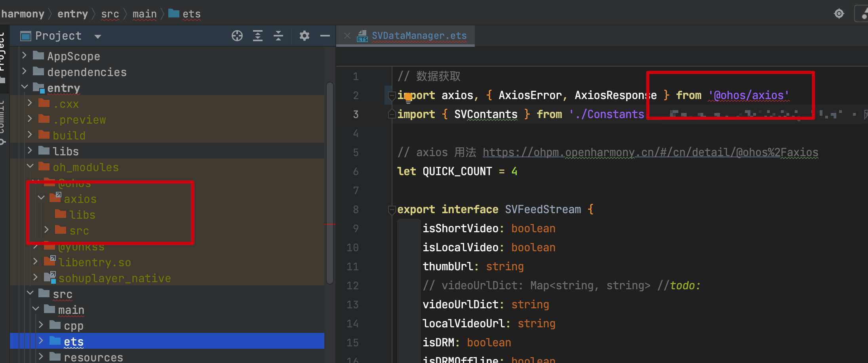Select the sohuplayer_native row
The width and height of the screenshot is (868, 363).
pos(167,278)
